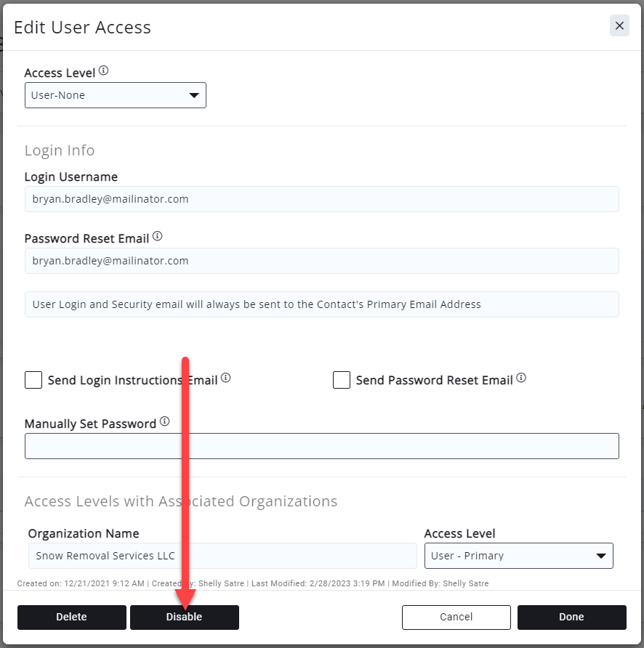
Task: Expand the User - Primary access level dropdown
Action: click(518, 556)
